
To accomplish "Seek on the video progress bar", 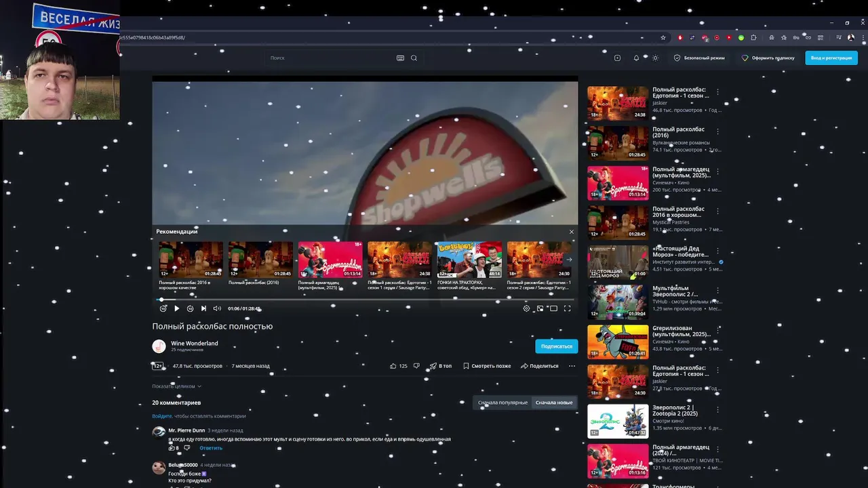I will [365, 300].
